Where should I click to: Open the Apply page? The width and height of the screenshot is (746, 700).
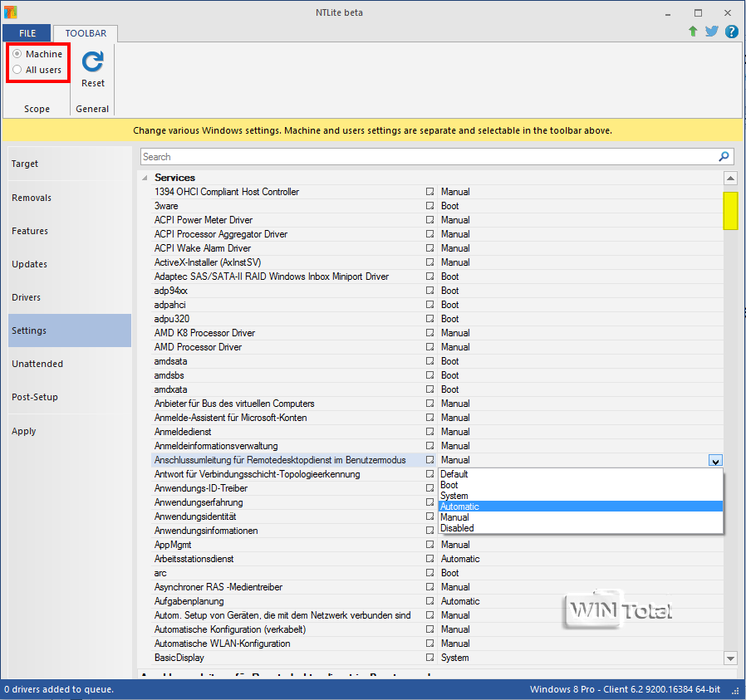[70, 431]
